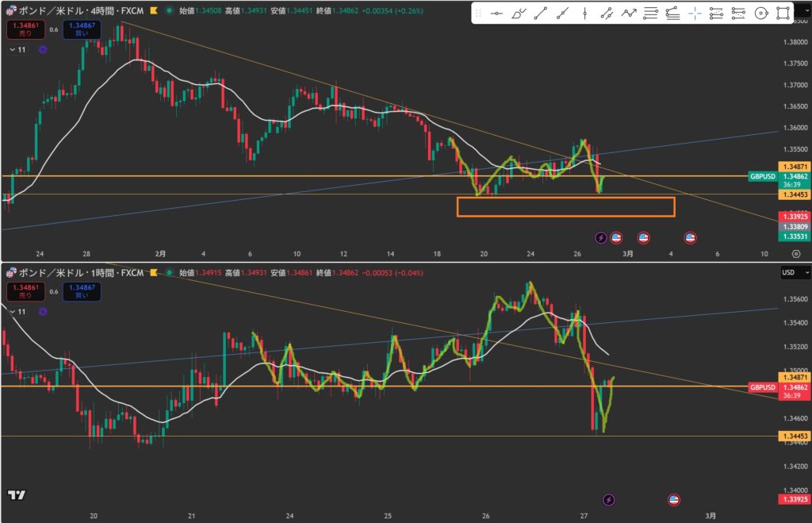Toggle the purple indicator icon beside 11
812x523 pixels.
[42, 49]
